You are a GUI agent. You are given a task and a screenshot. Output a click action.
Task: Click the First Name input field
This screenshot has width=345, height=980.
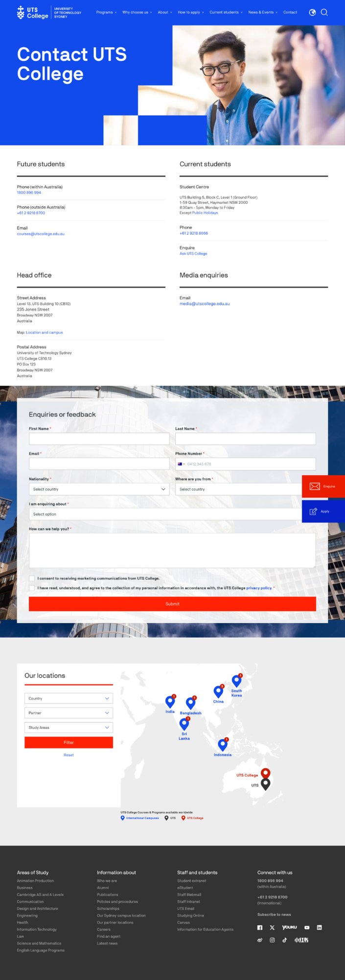click(99, 439)
